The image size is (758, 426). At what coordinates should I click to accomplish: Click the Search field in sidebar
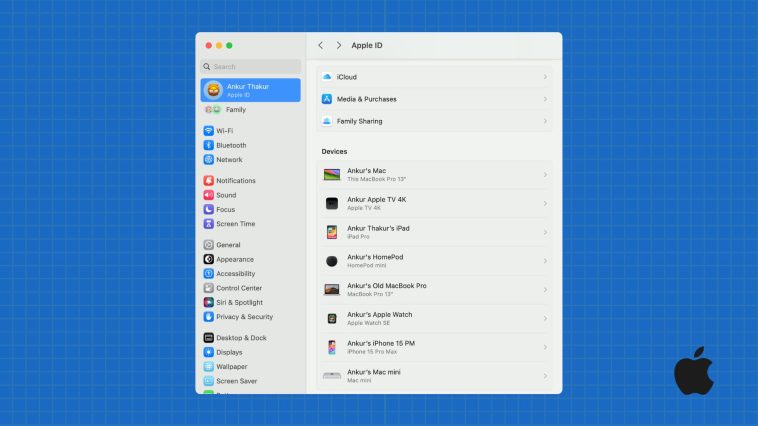pyautogui.click(x=250, y=66)
